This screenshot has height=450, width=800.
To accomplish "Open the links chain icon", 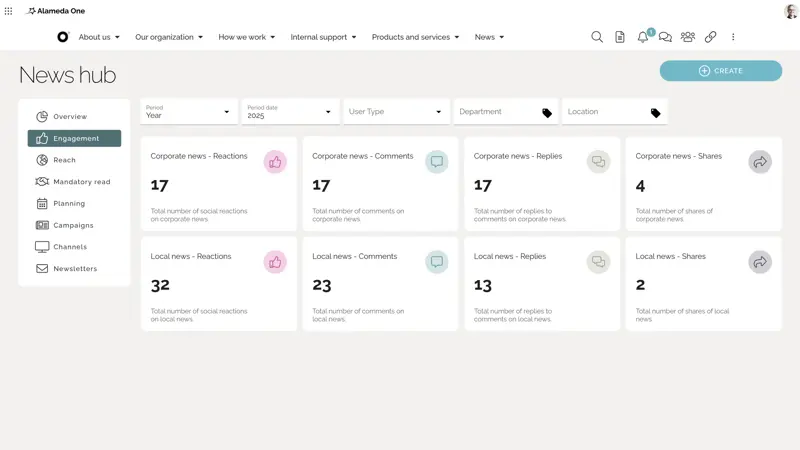I will [710, 37].
